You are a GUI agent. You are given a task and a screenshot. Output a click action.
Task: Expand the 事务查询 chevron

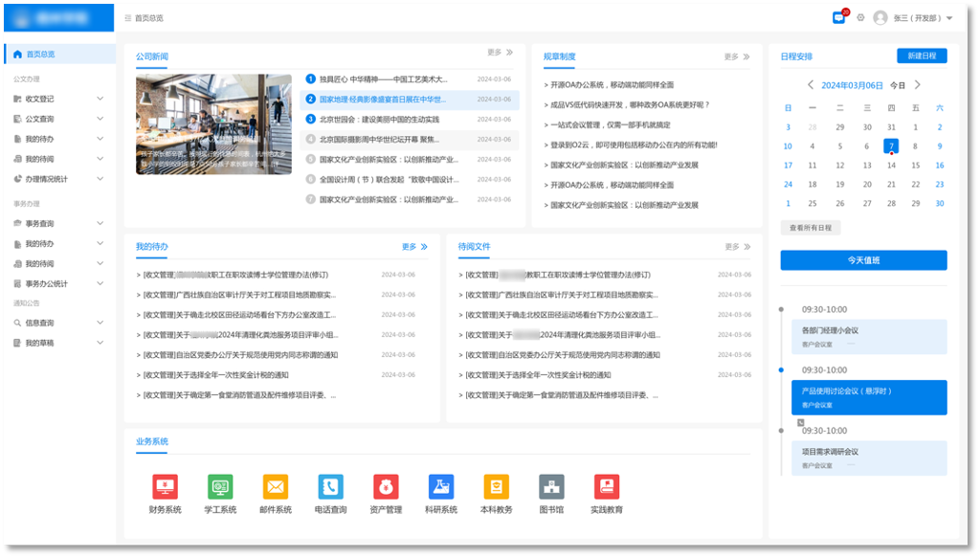point(100,223)
